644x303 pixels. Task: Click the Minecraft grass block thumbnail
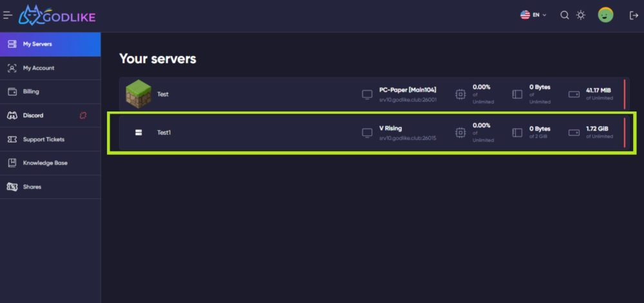click(138, 93)
